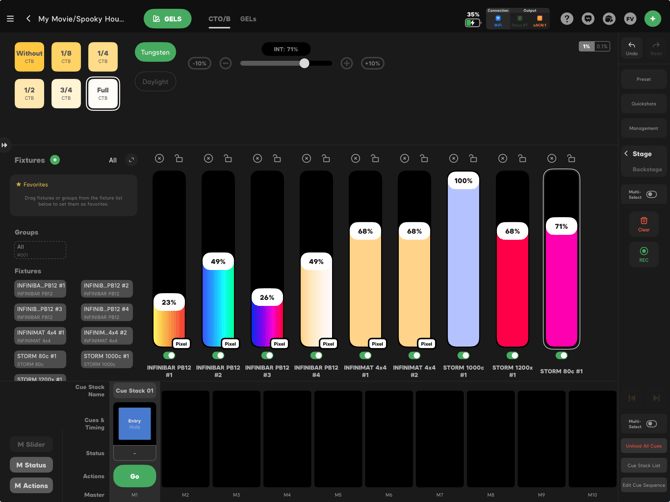
Task: Switch to the GELs tab
Action: click(248, 19)
